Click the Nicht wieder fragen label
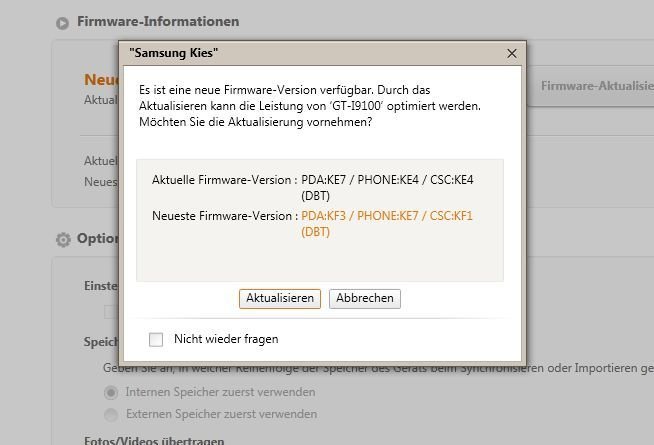The height and width of the screenshot is (445, 654). click(x=226, y=339)
